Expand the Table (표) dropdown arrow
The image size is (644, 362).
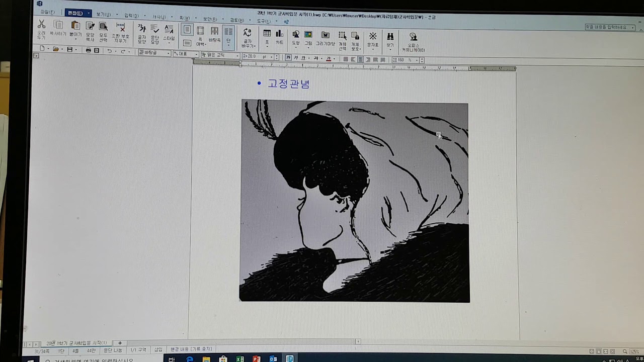coord(267,47)
